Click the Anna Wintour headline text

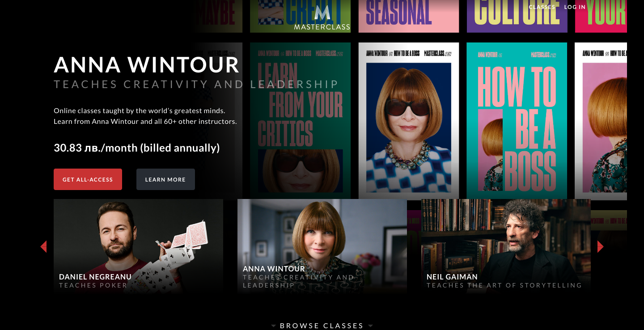[x=147, y=65]
